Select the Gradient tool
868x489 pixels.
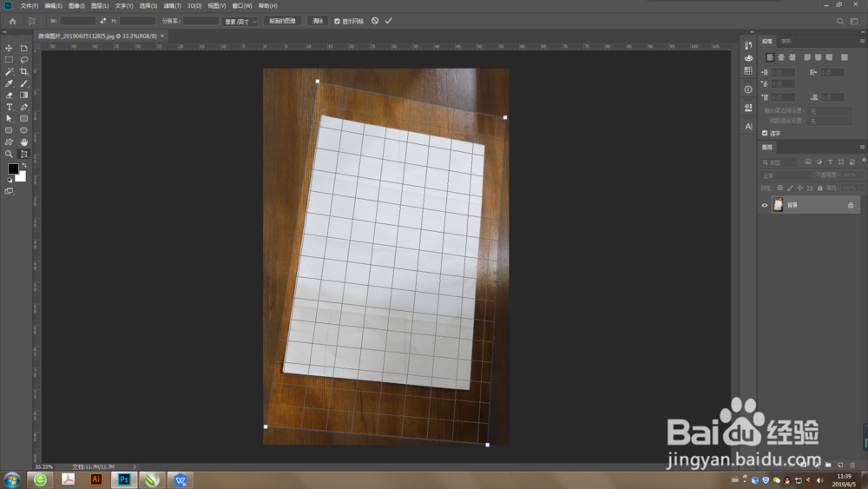pyautogui.click(x=23, y=96)
